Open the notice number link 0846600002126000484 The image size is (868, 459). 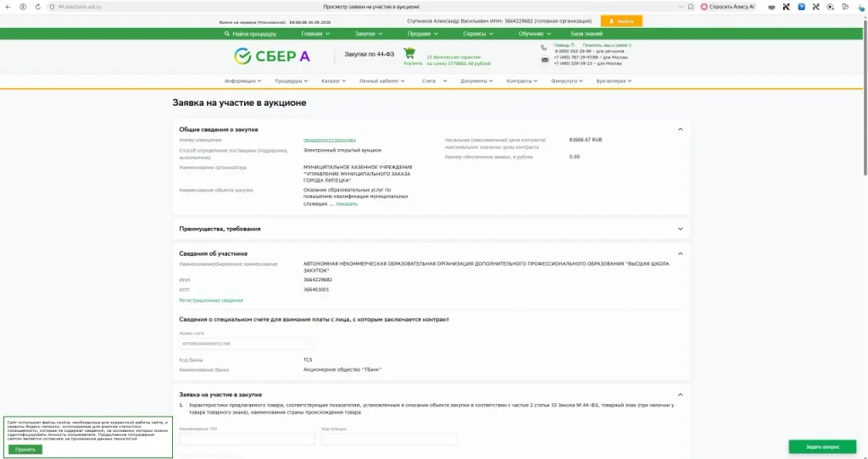point(330,141)
